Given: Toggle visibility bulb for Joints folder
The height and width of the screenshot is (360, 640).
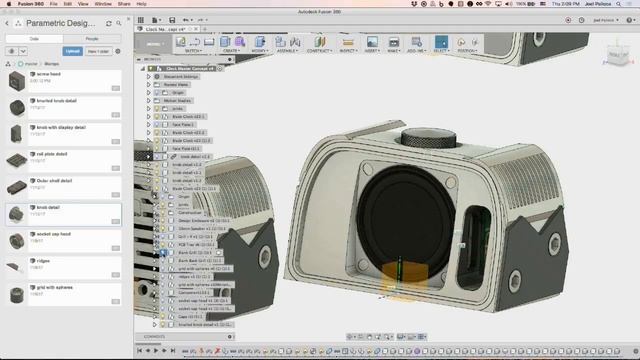Looking at the screenshot, I should pos(157,109).
